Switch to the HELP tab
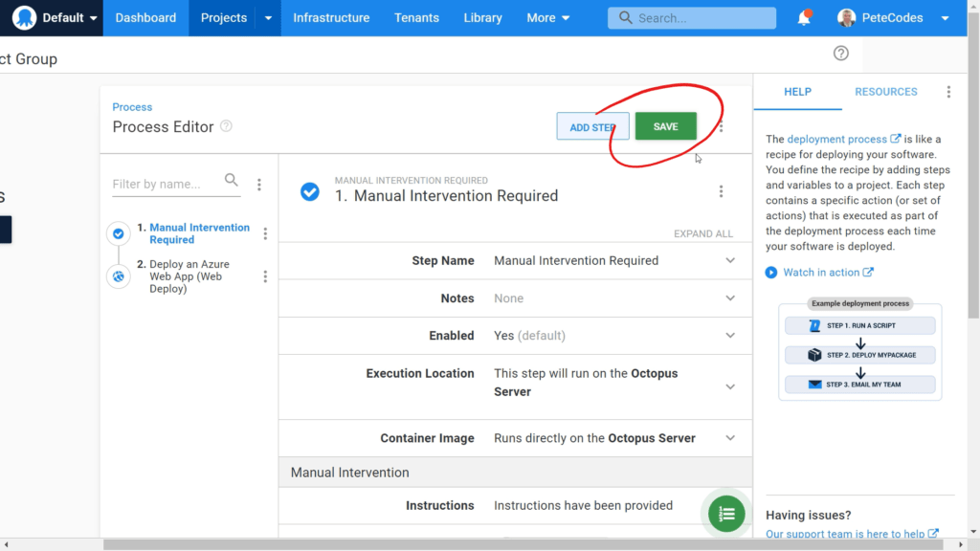Image resolution: width=980 pixels, height=551 pixels. coord(797,92)
